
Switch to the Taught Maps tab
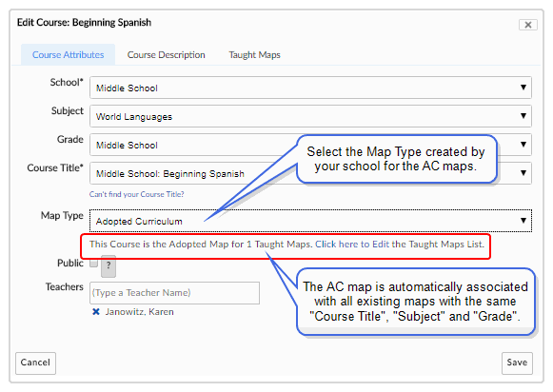coord(254,55)
